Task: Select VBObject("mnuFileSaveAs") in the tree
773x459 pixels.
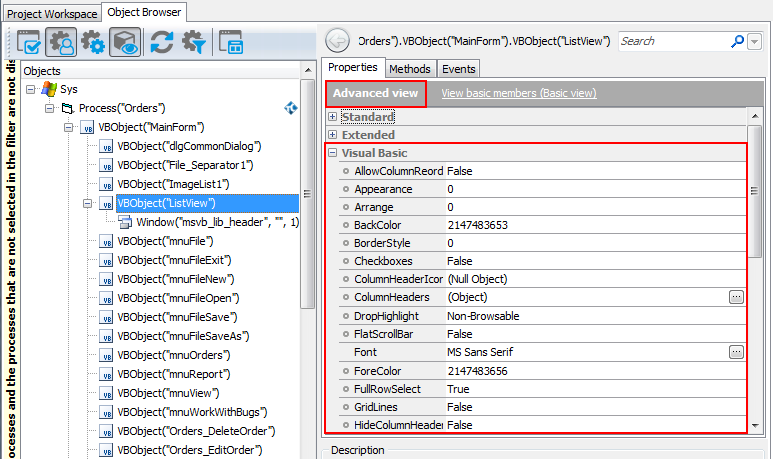Action: point(183,336)
